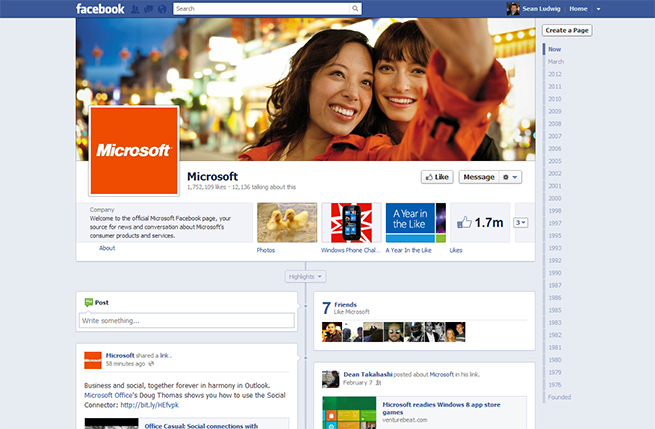Jump to 2001 on the timeline
The image size is (655, 429).
point(555,186)
